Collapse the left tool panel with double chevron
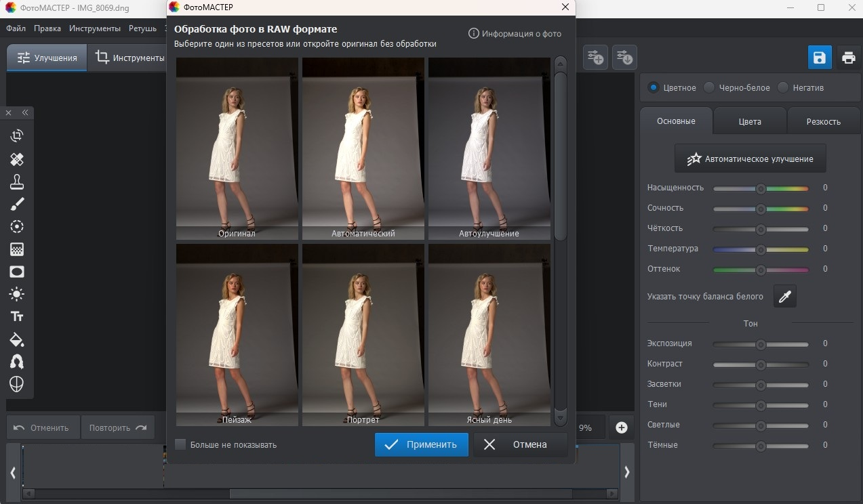Image resolution: width=863 pixels, height=504 pixels. [25, 113]
